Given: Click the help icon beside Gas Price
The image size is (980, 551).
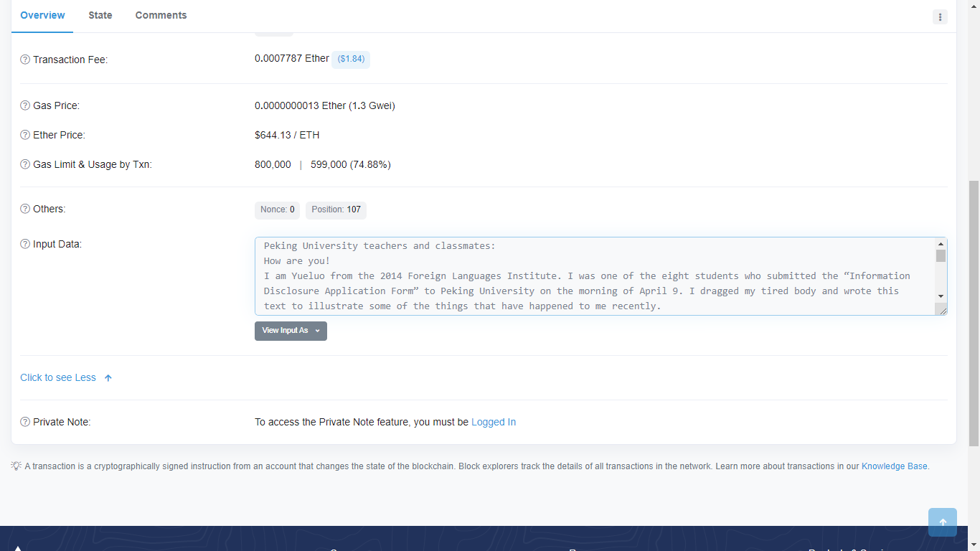Looking at the screenshot, I should click(x=25, y=105).
